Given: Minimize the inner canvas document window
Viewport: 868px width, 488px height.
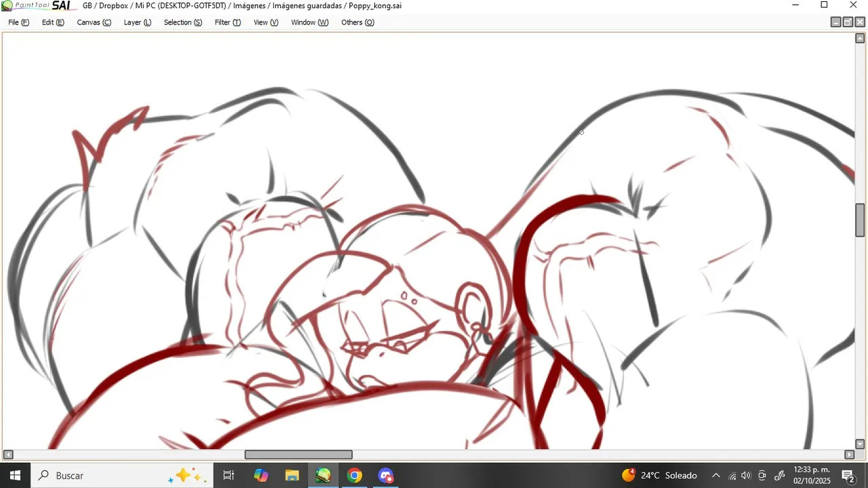Looking at the screenshot, I should click(835, 22).
